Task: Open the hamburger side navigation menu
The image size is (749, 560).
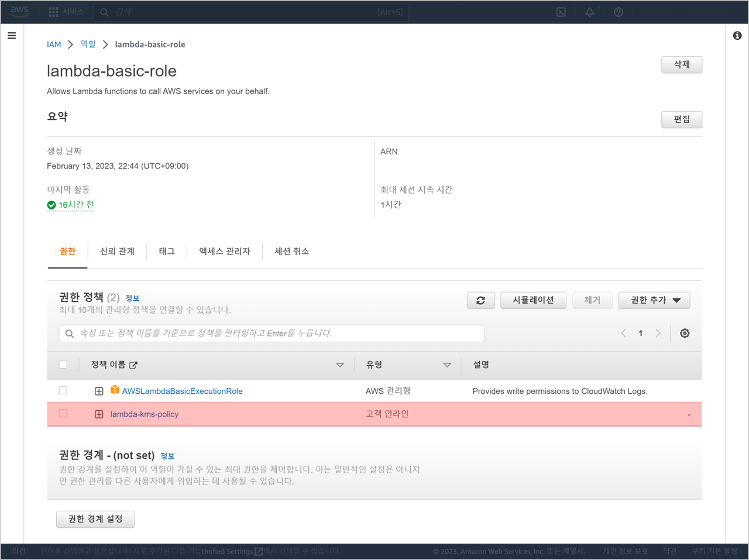Action: tap(12, 36)
